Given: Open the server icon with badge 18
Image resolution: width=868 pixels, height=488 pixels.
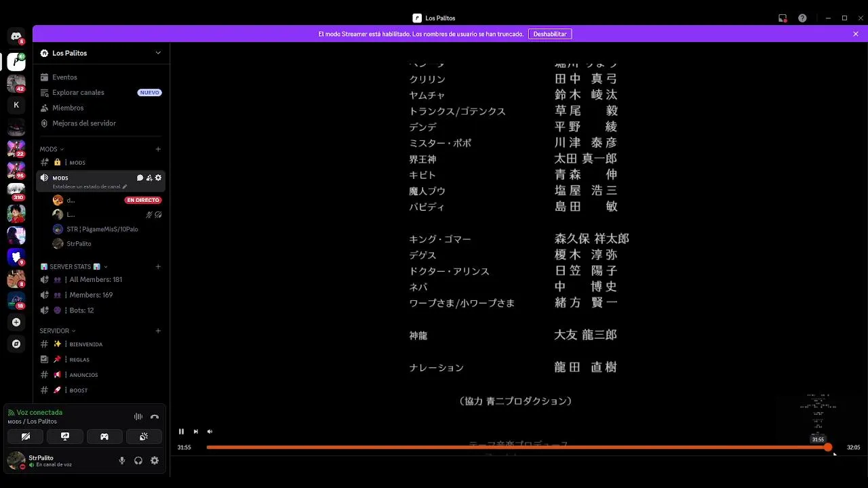Looking at the screenshot, I should tap(16, 300).
